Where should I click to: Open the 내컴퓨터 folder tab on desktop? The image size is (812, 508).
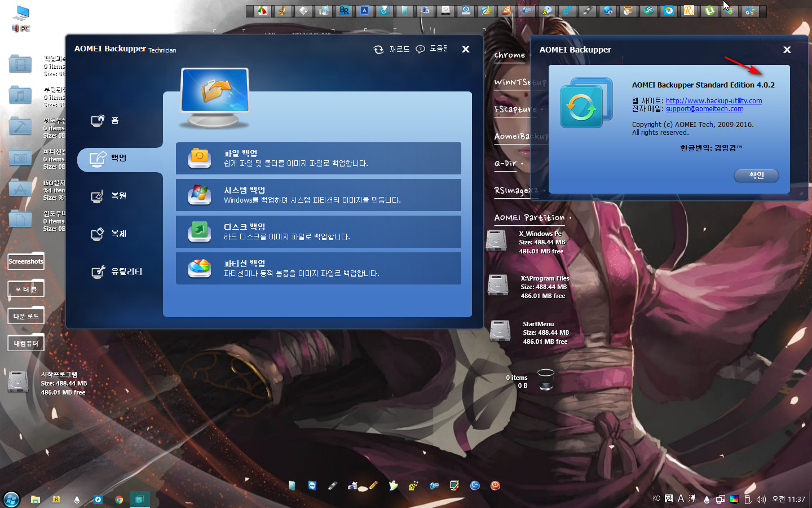[26, 343]
